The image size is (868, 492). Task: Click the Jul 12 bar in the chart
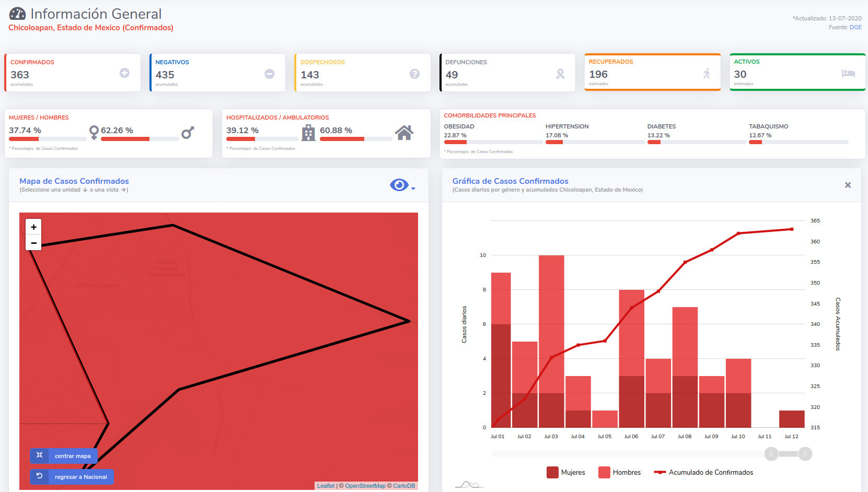pyautogui.click(x=792, y=419)
